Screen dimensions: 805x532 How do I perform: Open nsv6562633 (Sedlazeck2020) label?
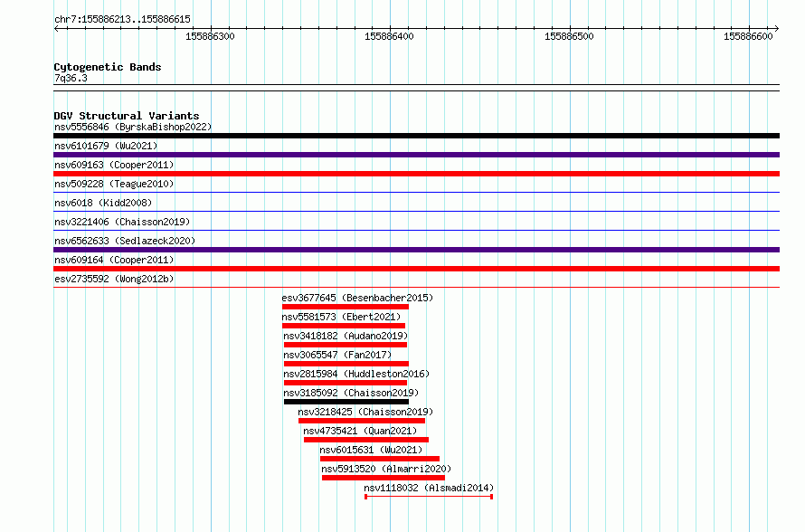[x=125, y=241]
